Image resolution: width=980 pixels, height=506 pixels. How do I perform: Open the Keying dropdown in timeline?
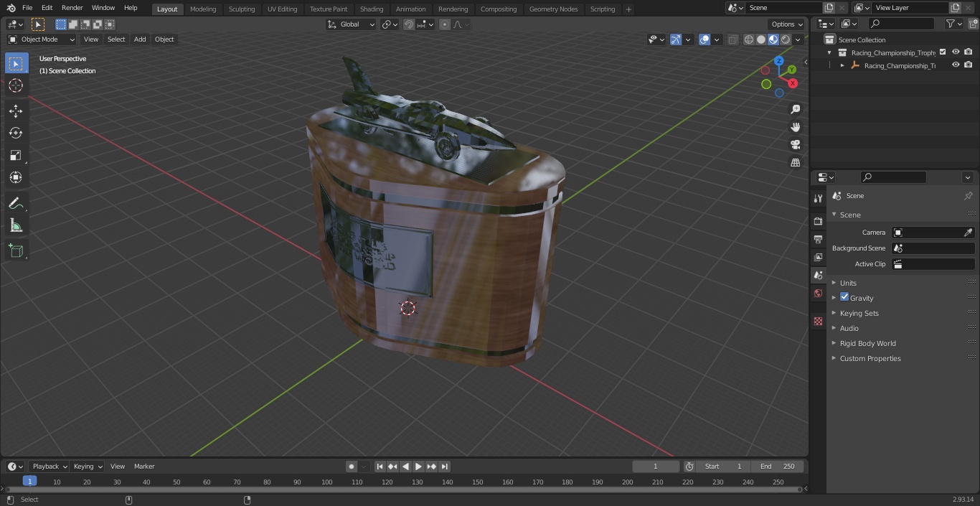(x=88, y=467)
